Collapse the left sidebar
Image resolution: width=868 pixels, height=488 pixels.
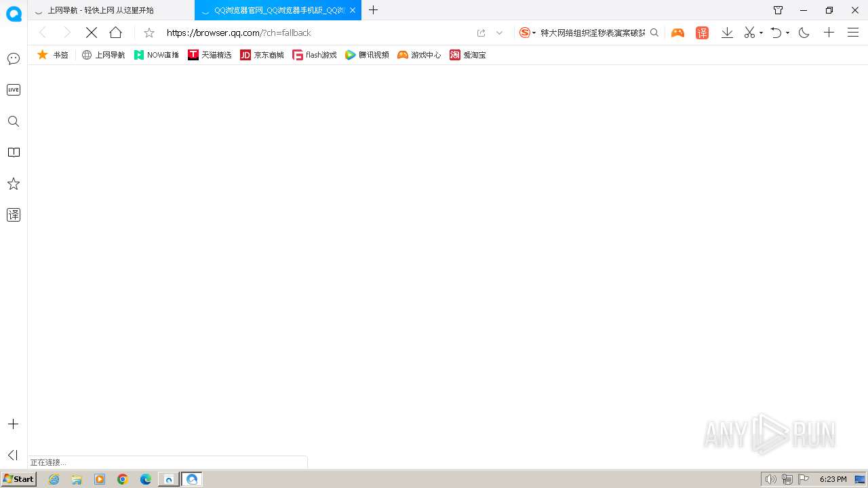coord(12,455)
